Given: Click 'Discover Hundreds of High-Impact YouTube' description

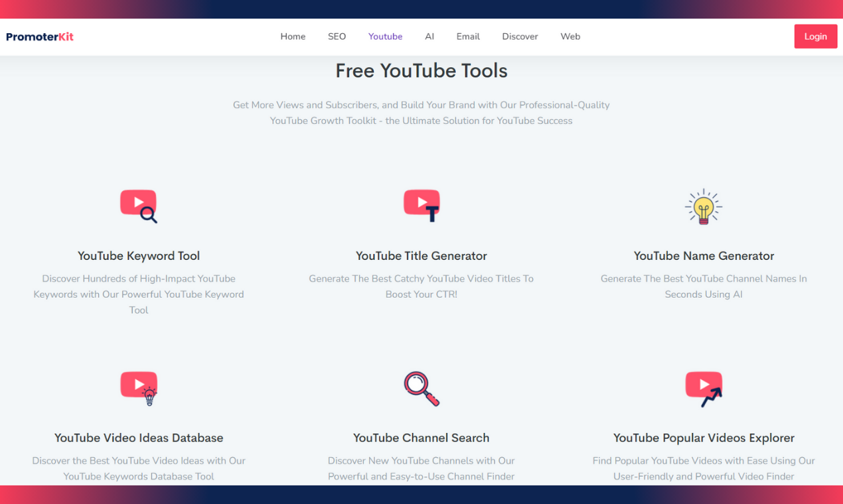Looking at the screenshot, I should (139, 294).
